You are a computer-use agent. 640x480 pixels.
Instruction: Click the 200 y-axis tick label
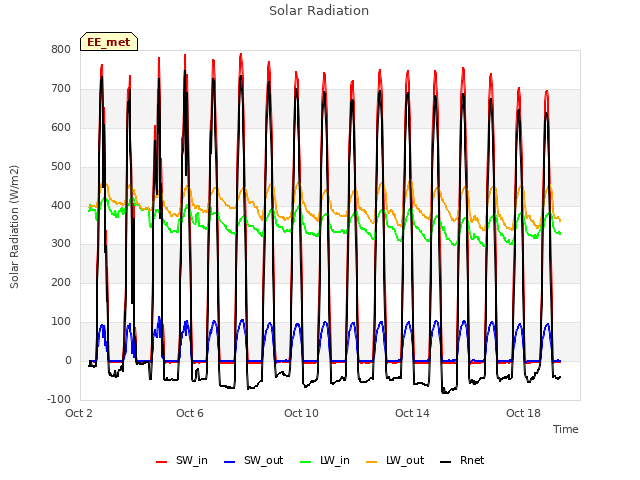click(x=61, y=282)
